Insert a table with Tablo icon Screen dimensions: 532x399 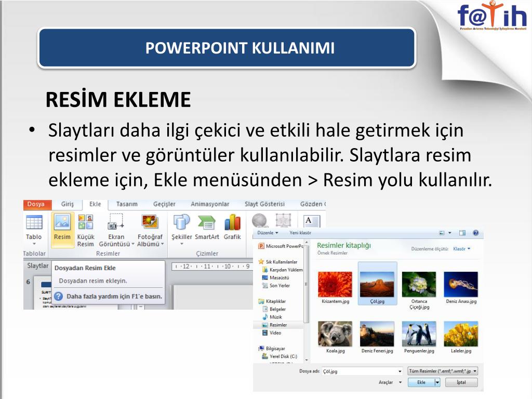[34, 222]
